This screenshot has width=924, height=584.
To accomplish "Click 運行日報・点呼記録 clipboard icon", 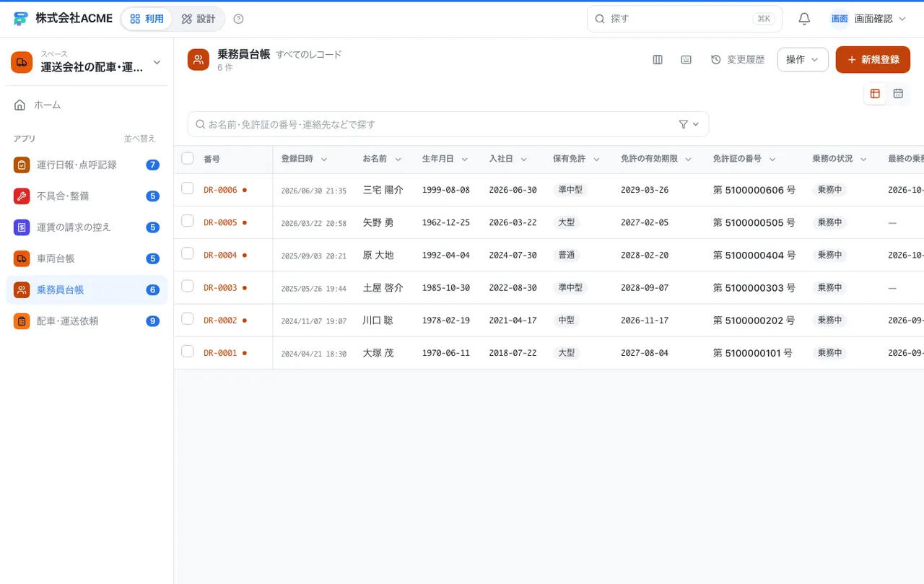I will (x=22, y=165).
